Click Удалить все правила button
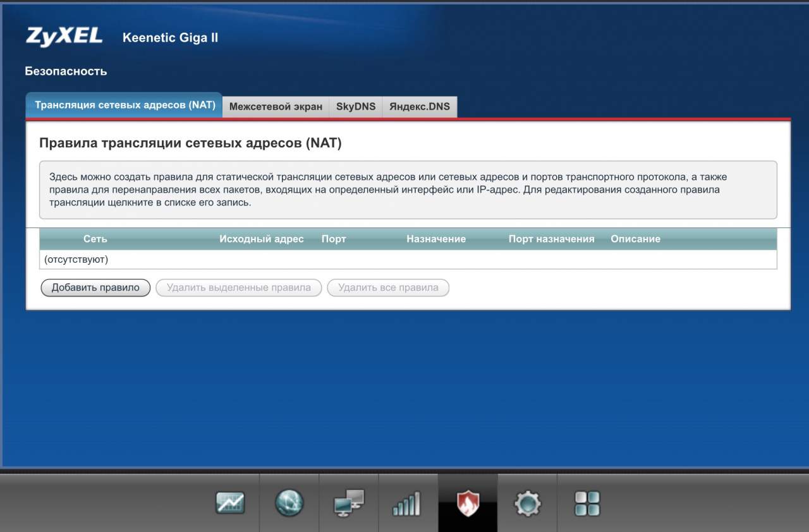 (x=388, y=287)
